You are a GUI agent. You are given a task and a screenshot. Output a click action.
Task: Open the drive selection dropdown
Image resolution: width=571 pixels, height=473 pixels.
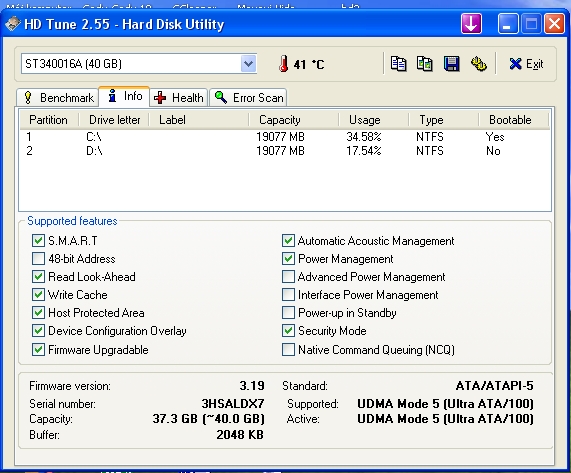(x=248, y=64)
